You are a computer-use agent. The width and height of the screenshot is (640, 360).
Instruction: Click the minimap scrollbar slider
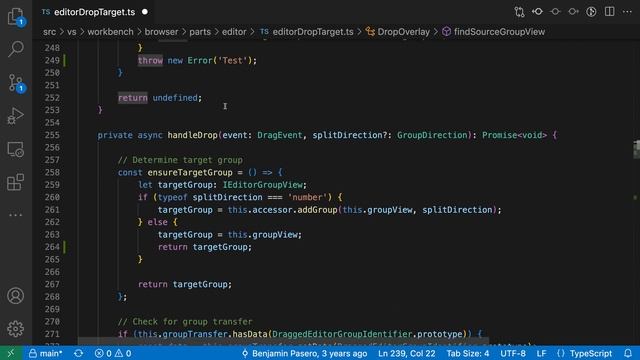[x=636, y=149]
